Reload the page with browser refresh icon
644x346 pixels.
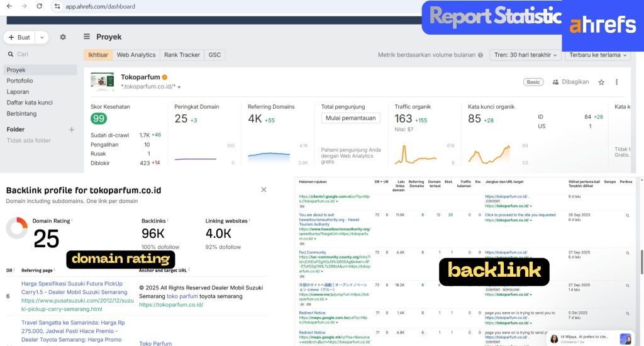[40, 6]
